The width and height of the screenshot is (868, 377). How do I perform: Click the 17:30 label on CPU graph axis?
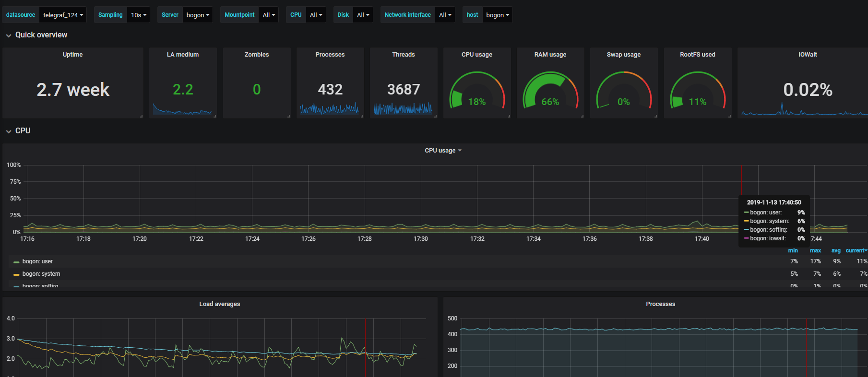pos(421,238)
